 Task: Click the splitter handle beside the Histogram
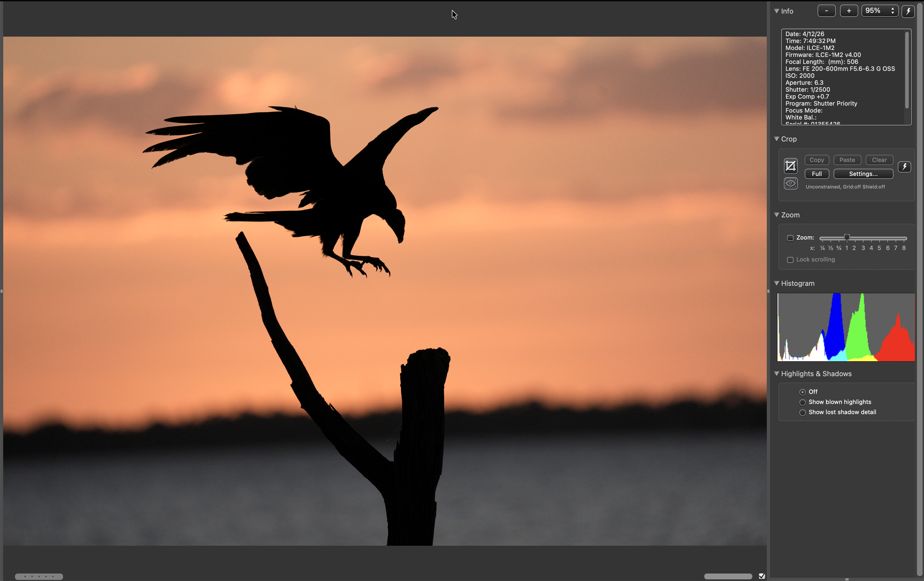[x=768, y=291]
